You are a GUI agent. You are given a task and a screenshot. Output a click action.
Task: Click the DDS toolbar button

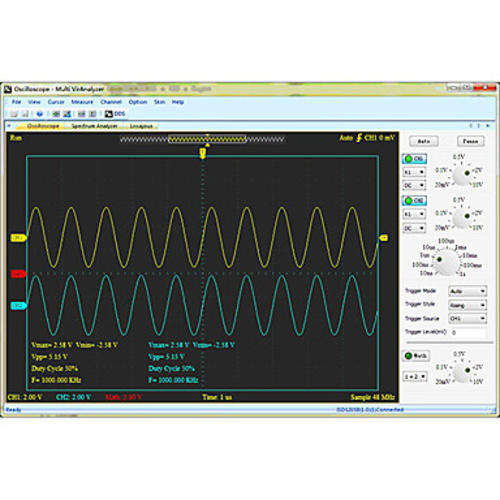tap(115, 114)
